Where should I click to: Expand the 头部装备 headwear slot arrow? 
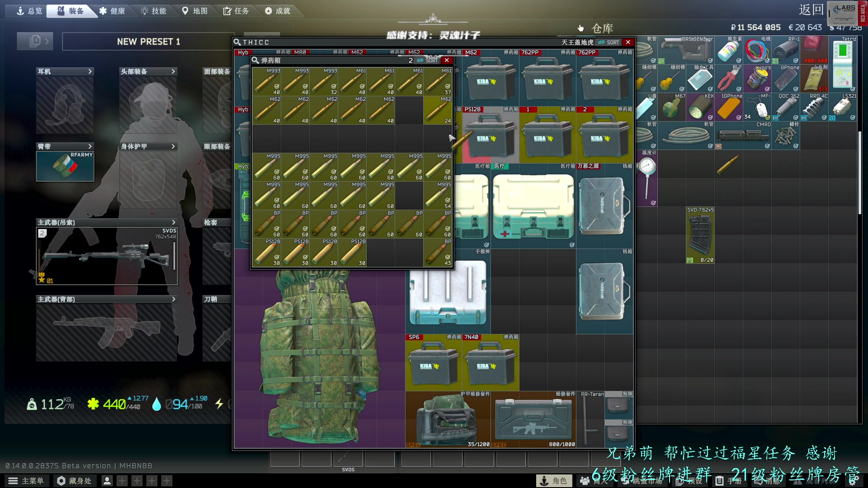click(173, 71)
